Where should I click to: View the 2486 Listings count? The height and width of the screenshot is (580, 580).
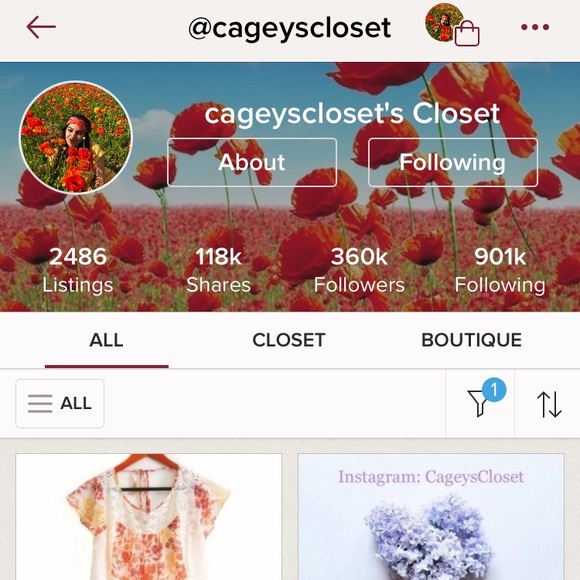pyautogui.click(x=78, y=270)
